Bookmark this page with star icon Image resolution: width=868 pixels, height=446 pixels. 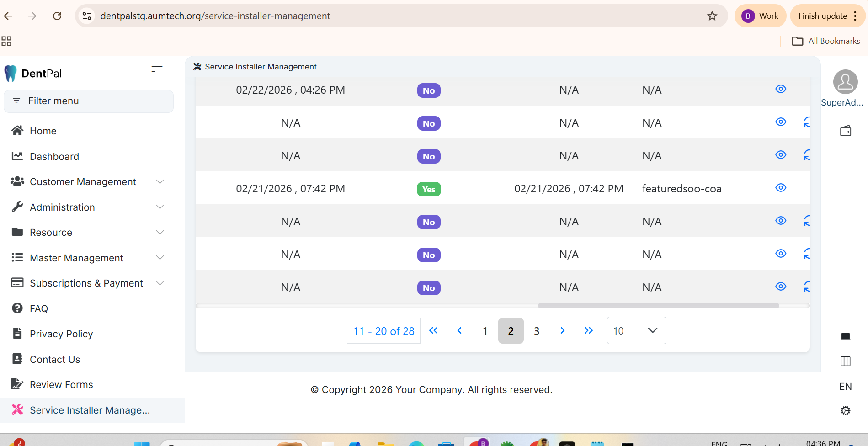pos(712,16)
